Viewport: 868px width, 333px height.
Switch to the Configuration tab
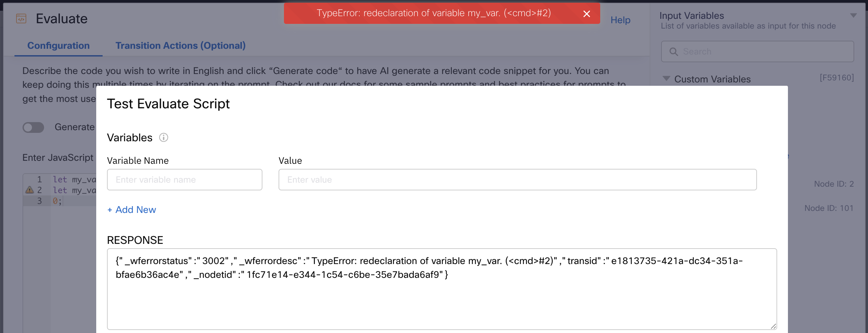click(x=58, y=45)
